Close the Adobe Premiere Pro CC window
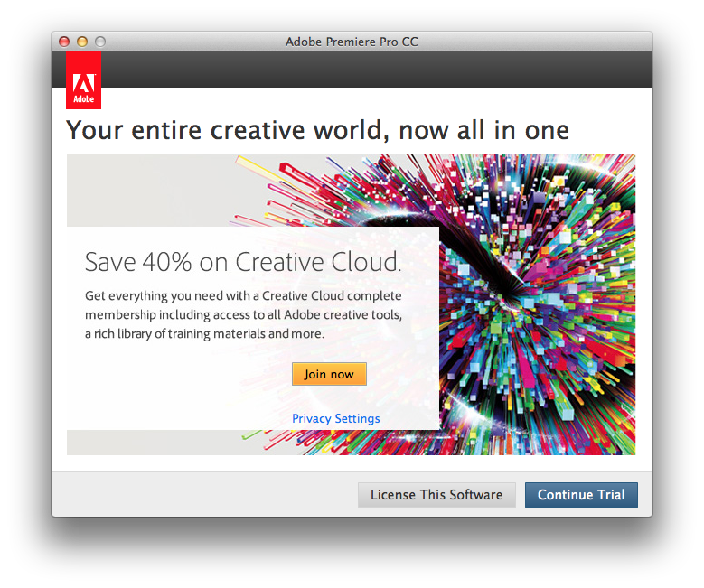704x588 pixels. click(x=64, y=42)
